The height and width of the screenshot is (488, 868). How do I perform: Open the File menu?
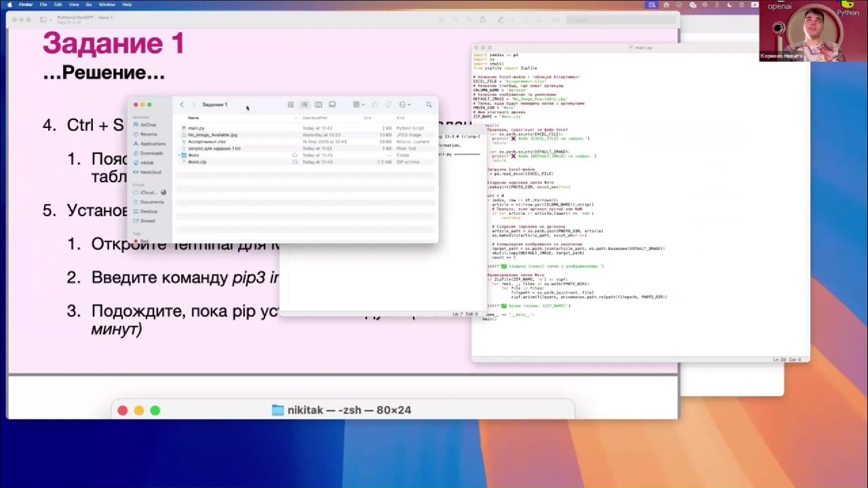click(x=43, y=4)
